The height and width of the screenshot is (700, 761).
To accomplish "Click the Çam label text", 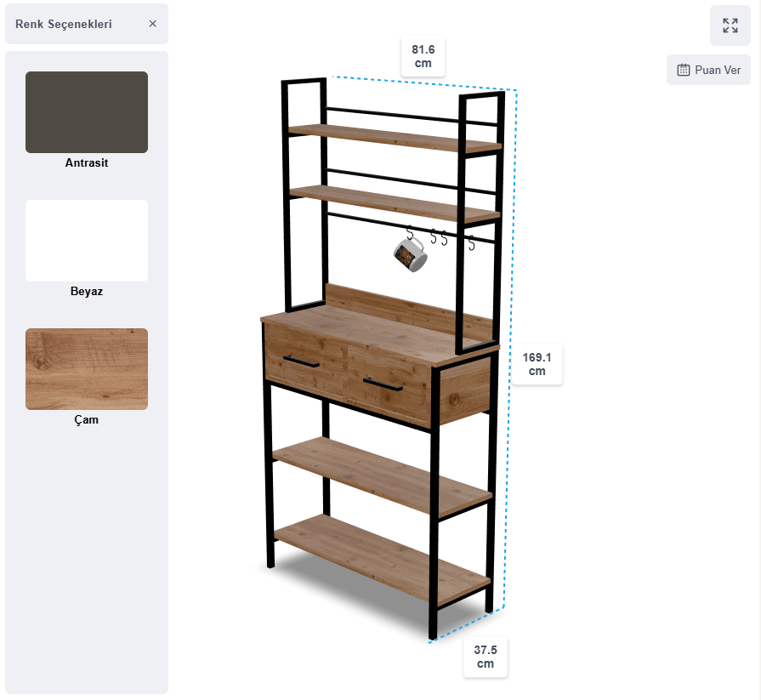I will pos(87,420).
